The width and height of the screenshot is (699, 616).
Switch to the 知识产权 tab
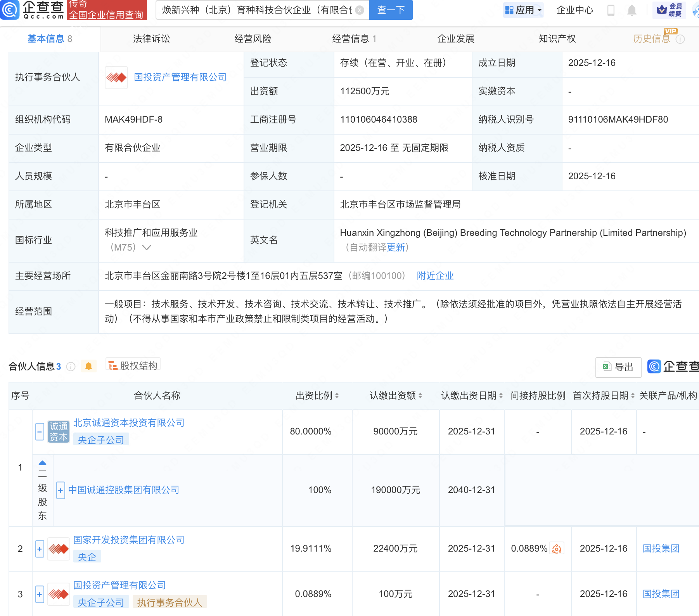pos(557,39)
